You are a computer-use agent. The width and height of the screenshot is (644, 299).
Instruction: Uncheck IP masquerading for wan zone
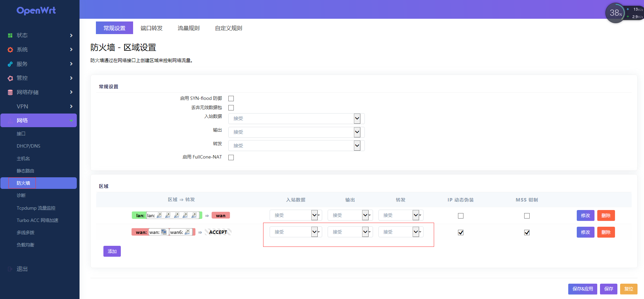tap(461, 233)
